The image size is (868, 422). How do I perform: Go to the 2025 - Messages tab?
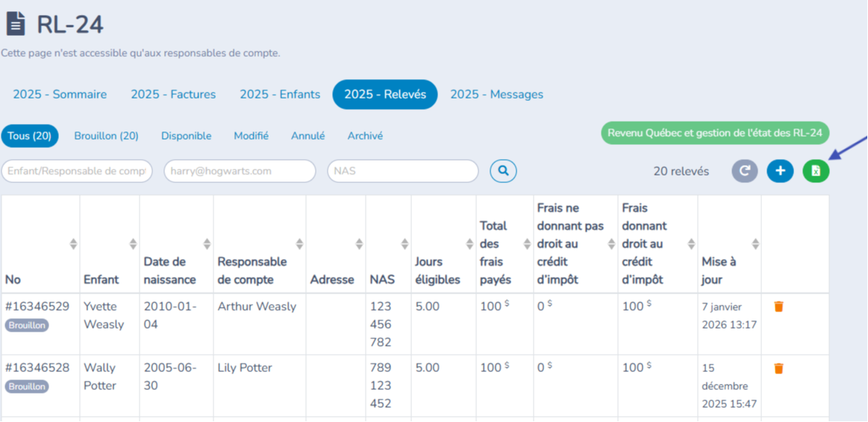tap(496, 94)
